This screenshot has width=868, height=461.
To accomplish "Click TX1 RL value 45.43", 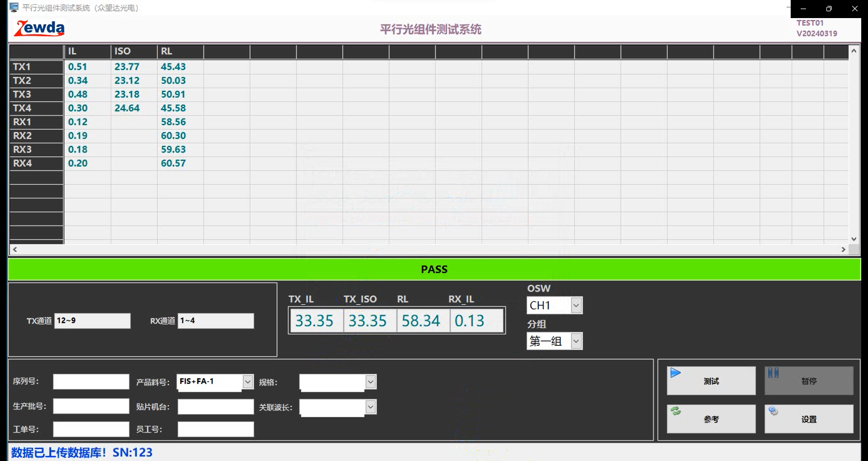I will pyautogui.click(x=174, y=67).
